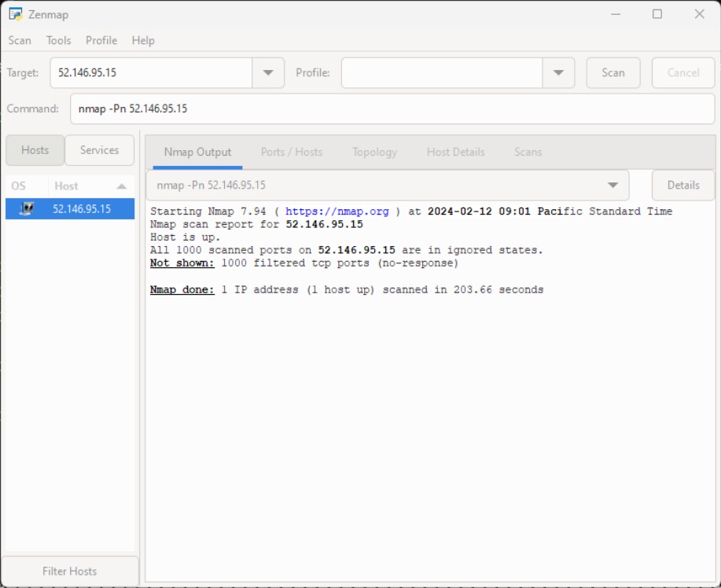Open the scan output selector dropdown

(388, 186)
